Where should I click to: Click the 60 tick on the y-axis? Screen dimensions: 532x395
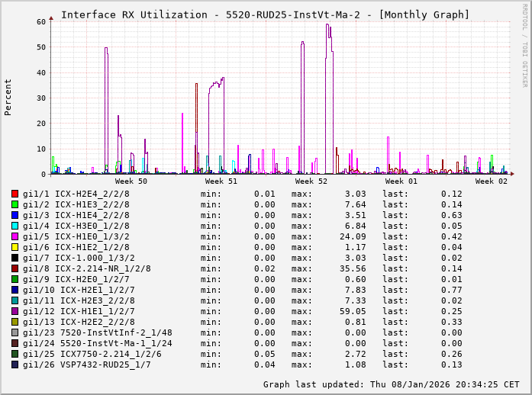click(41, 21)
